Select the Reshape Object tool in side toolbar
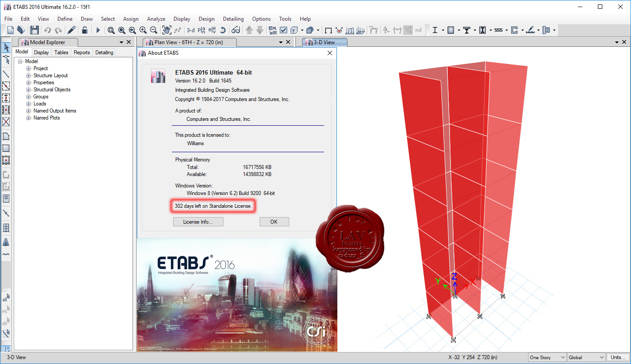631x364 pixels. [6, 60]
